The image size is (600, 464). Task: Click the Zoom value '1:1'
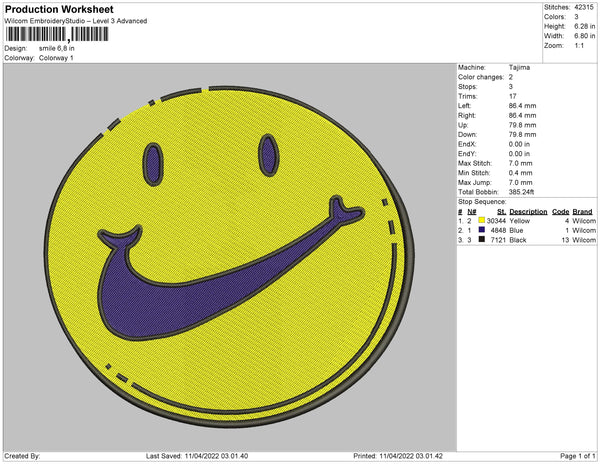click(x=579, y=46)
